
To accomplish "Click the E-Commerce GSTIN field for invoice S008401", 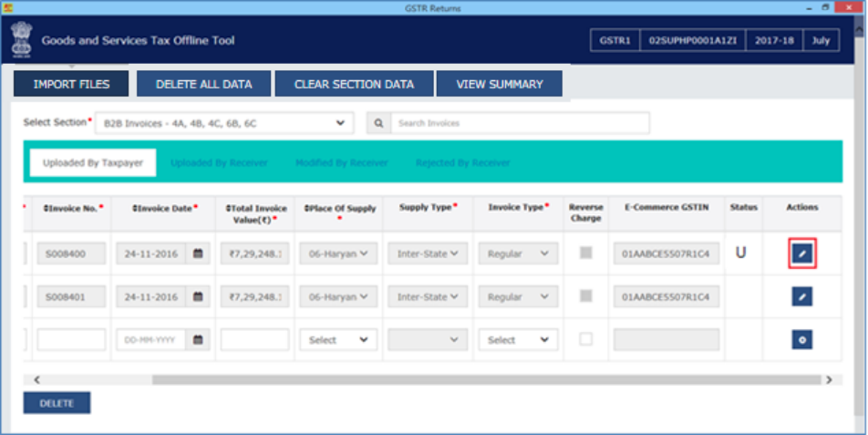I will point(666,296).
